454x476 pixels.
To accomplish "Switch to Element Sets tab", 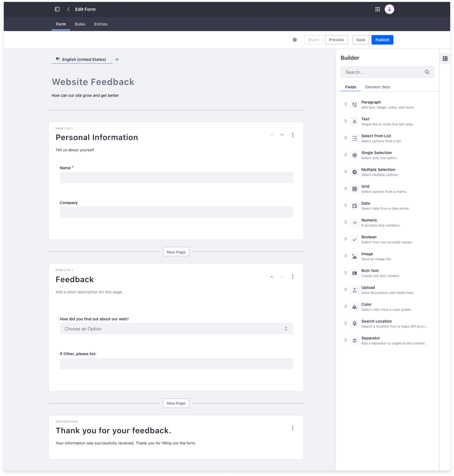I will (x=378, y=87).
